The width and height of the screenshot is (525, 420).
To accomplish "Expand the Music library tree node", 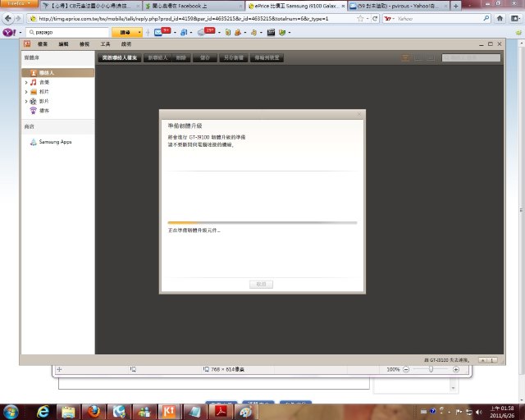I will click(26, 82).
